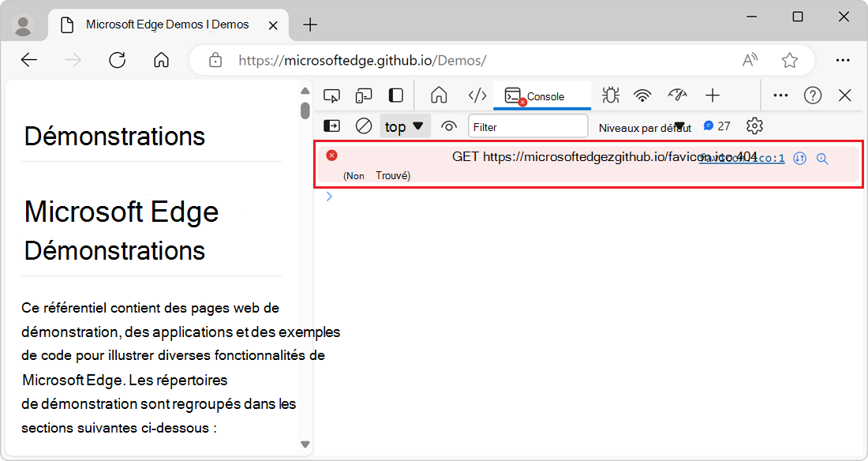
Task: Add more tools with the plus icon
Action: 712,95
